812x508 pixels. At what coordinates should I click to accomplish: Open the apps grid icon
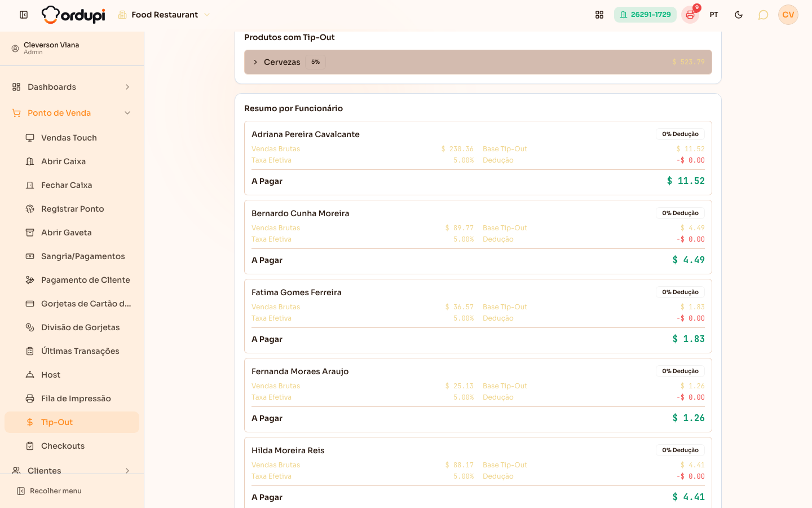[x=599, y=15]
